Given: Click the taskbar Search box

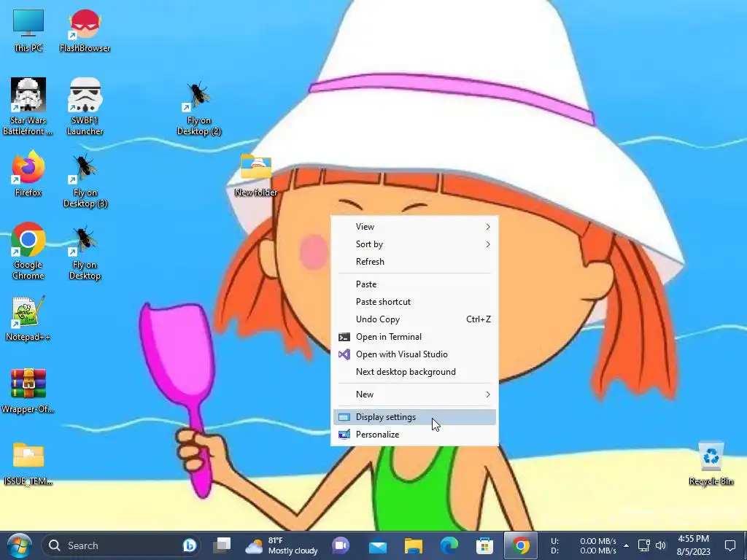Looking at the screenshot, I should click(121, 545).
